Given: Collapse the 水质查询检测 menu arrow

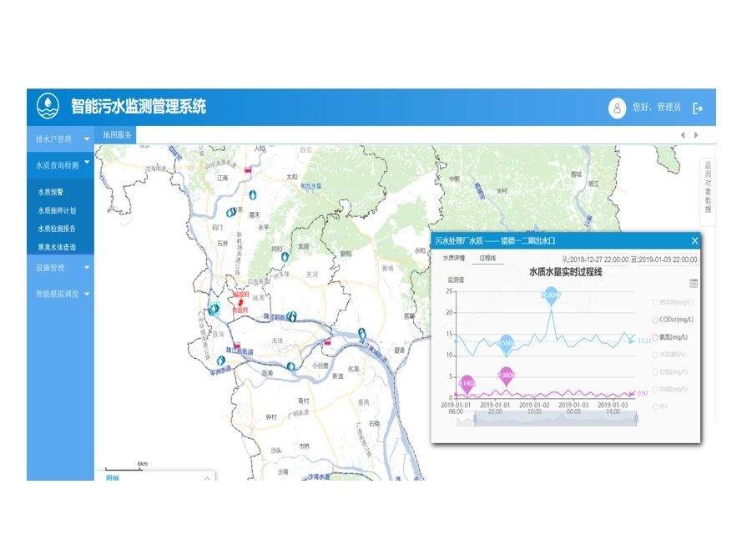Looking at the screenshot, I should tap(87, 162).
